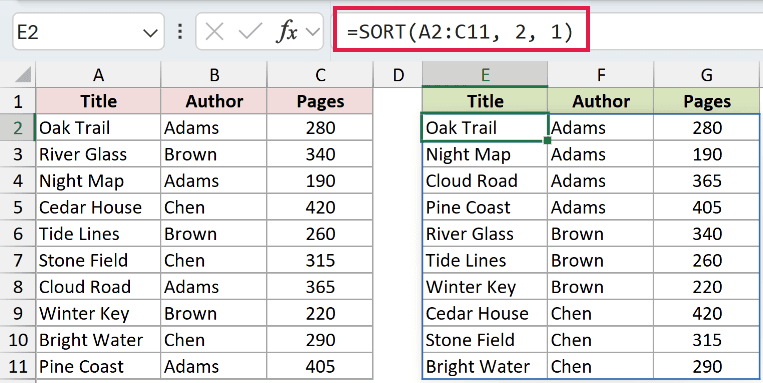
Task: Select cell C2 with value 280
Action: pos(320,128)
